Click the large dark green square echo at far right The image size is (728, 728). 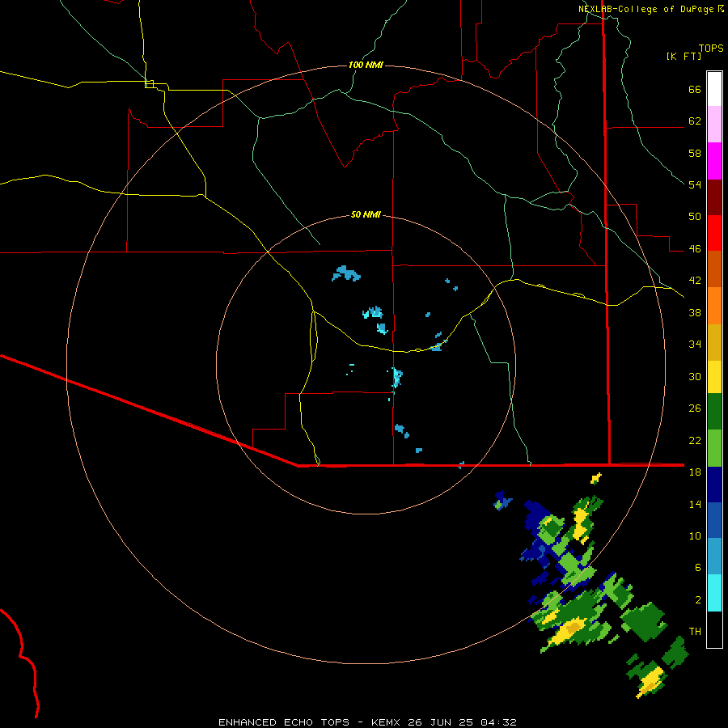tap(644, 622)
